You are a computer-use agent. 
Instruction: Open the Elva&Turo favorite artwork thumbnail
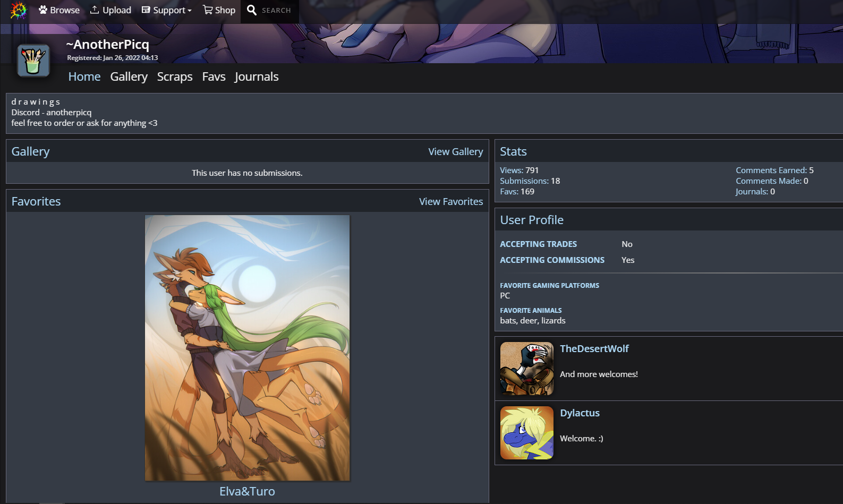point(248,348)
